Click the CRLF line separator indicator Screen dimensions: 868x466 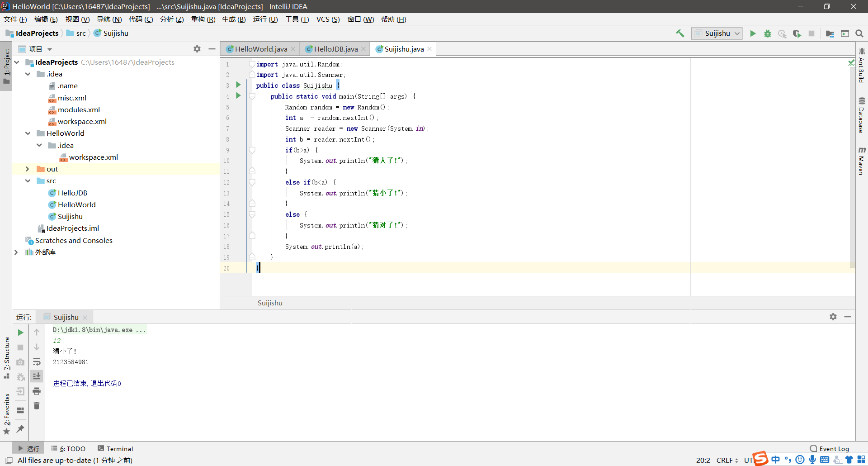(x=727, y=460)
